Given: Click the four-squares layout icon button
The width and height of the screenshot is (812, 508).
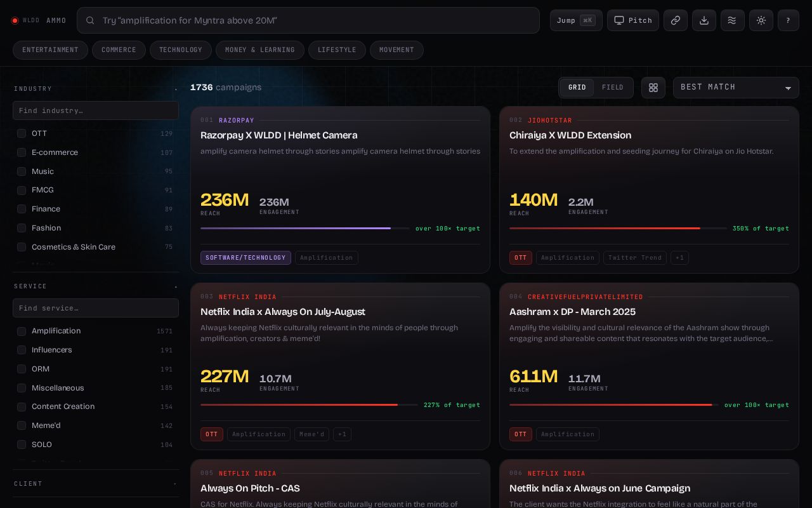Looking at the screenshot, I should [653, 88].
